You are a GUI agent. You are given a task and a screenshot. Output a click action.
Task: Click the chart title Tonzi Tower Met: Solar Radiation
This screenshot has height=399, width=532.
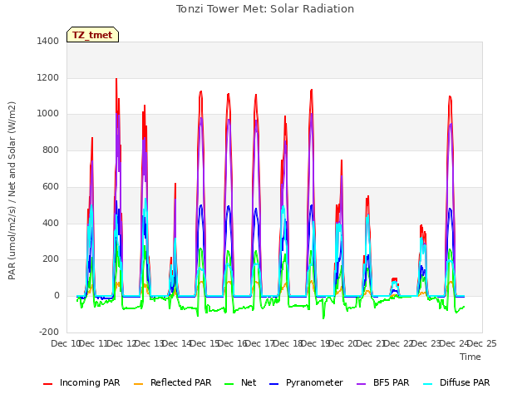click(265, 9)
